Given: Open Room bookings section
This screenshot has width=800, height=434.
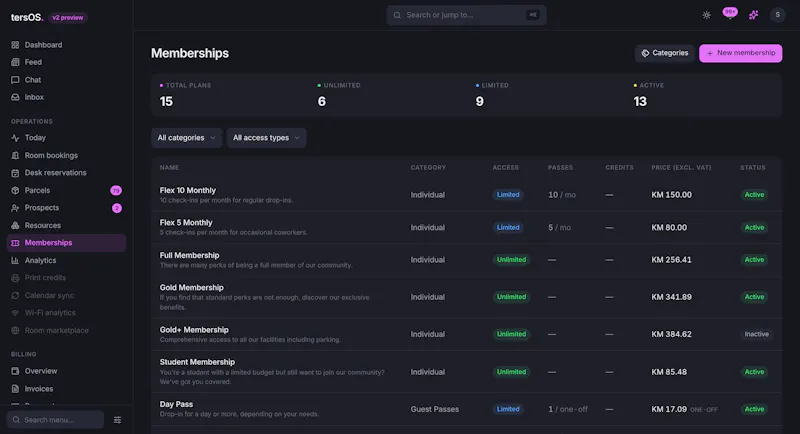Looking at the screenshot, I should pyautogui.click(x=66, y=155).
